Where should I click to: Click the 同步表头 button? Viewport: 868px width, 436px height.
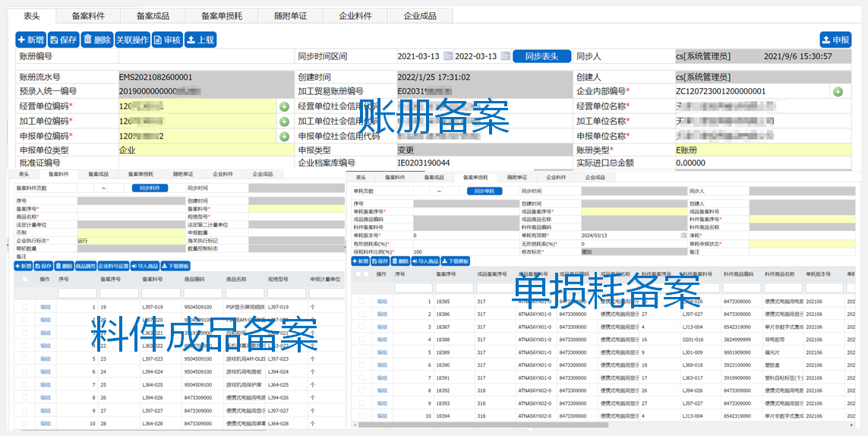542,56
